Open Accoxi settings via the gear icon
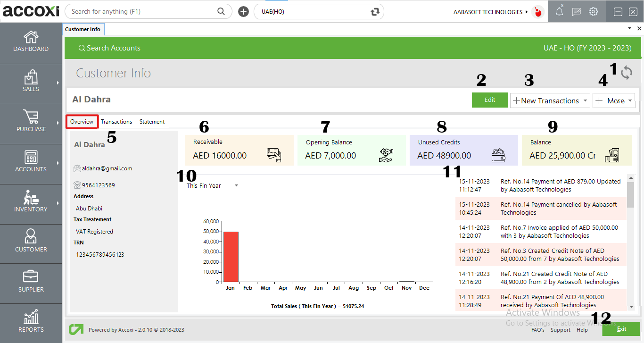 (593, 11)
